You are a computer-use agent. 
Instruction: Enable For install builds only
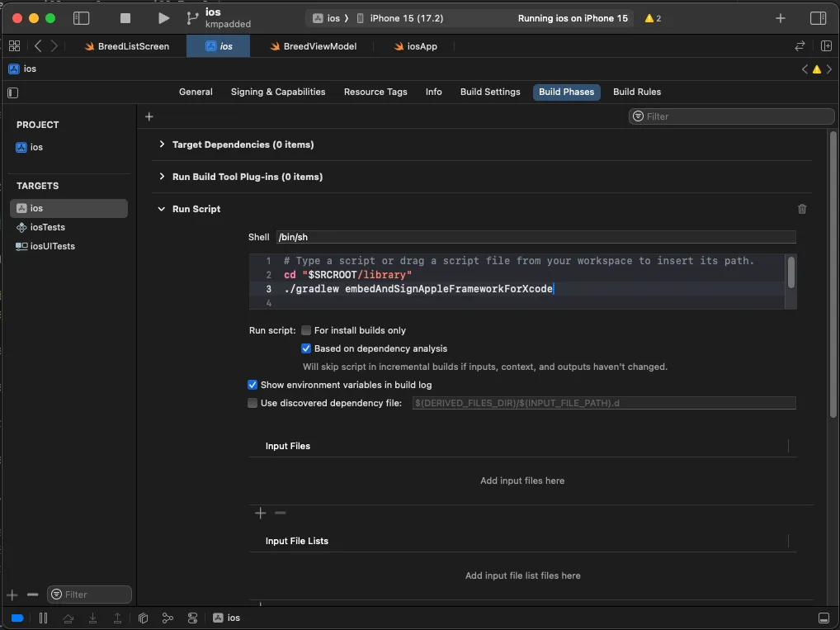pyautogui.click(x=306, y=330)
